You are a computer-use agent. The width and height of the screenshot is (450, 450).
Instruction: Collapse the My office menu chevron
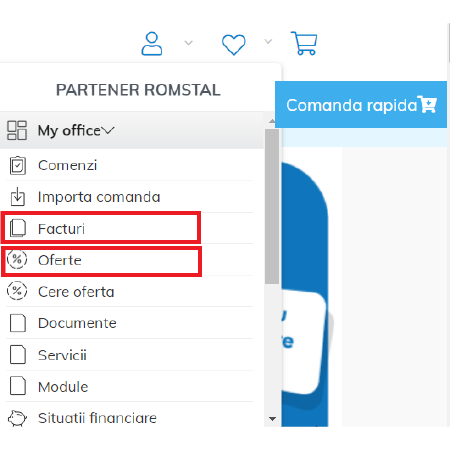(108, 130)
